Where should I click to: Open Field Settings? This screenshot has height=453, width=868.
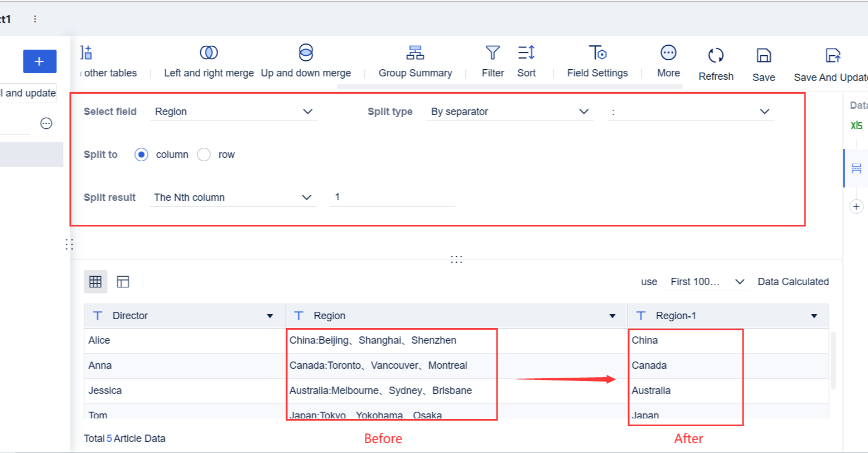click(597, 53)
